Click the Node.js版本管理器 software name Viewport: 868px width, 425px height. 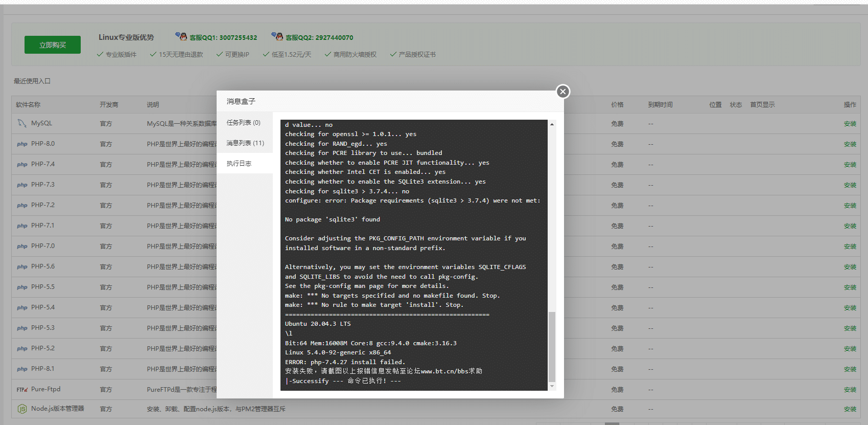[x=58, y=409]
